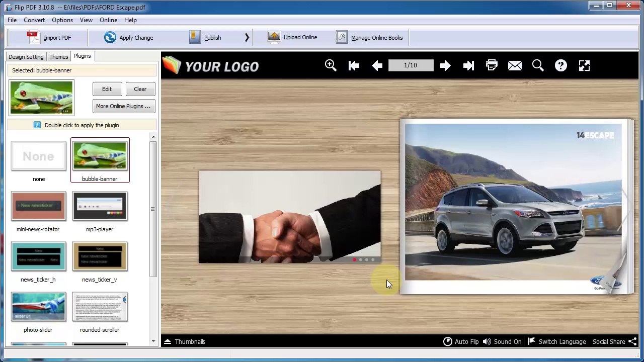
Task: Click Switch Language
Action: tap(556, 341)
